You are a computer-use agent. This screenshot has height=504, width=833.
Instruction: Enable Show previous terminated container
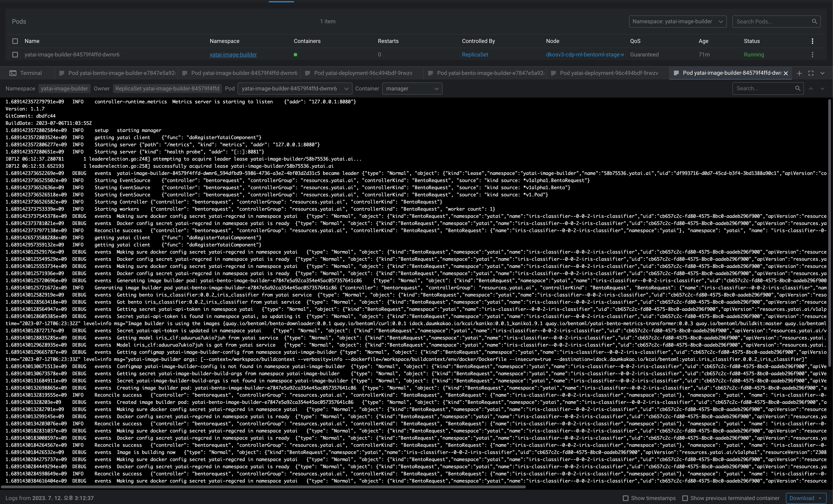tap(685, 498)
